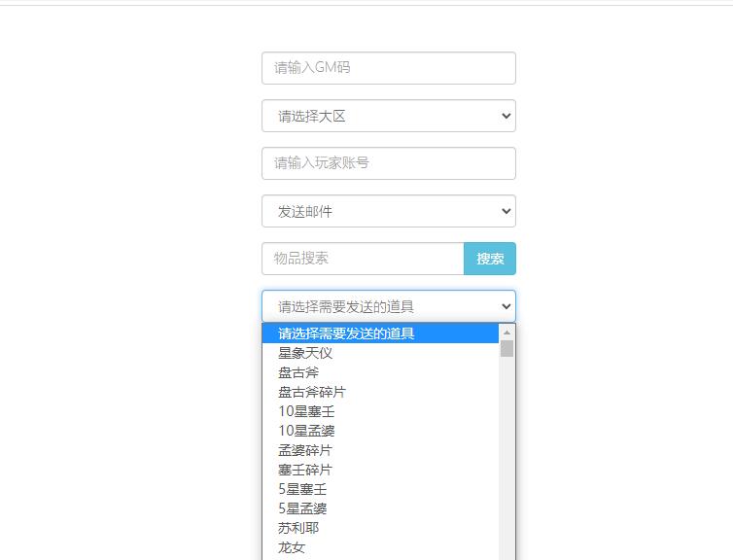733x560 pixels.
Task: Open the 请选择大区 dropdown
Action: (388, 116)
